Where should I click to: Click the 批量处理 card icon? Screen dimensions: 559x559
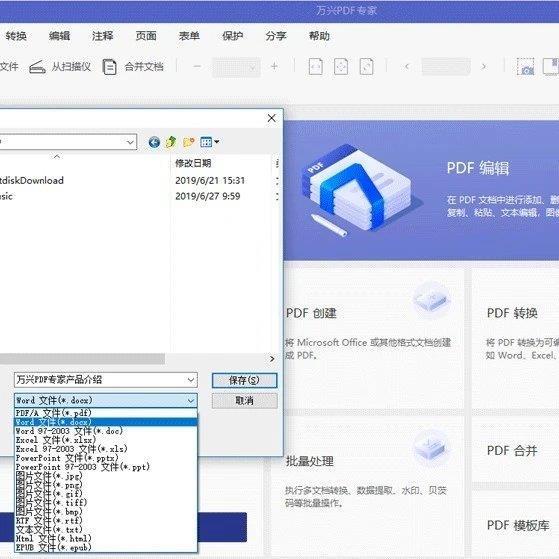tap(432, 447)
